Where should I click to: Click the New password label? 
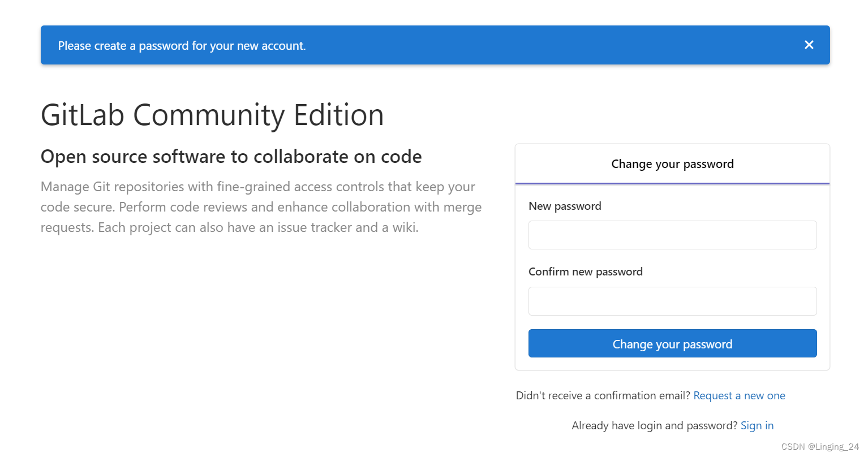(565, 206)
